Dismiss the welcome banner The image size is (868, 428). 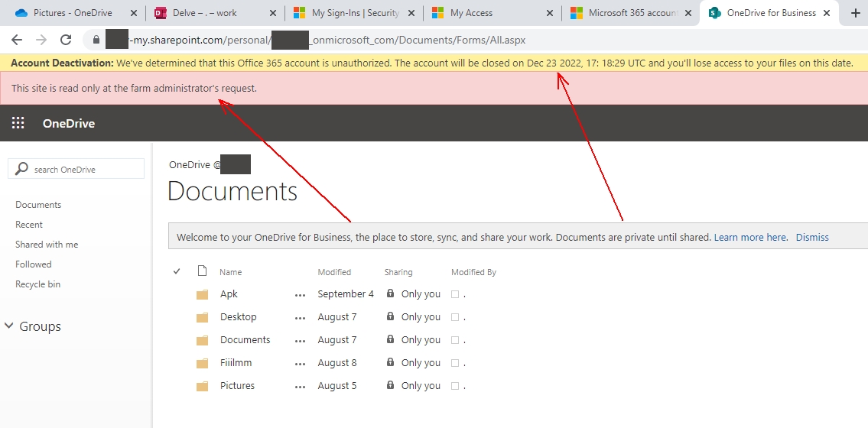click(812, 238)
